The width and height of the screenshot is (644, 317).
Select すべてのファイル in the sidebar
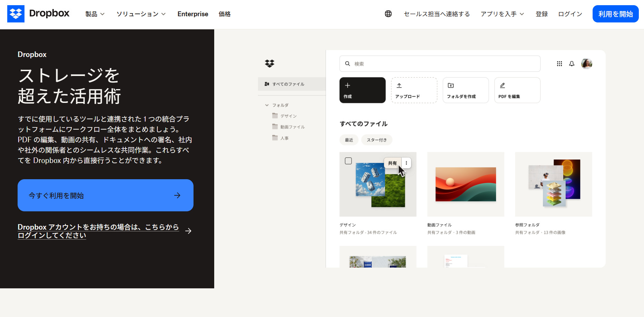pyautogui.click(x=292, y=84)
